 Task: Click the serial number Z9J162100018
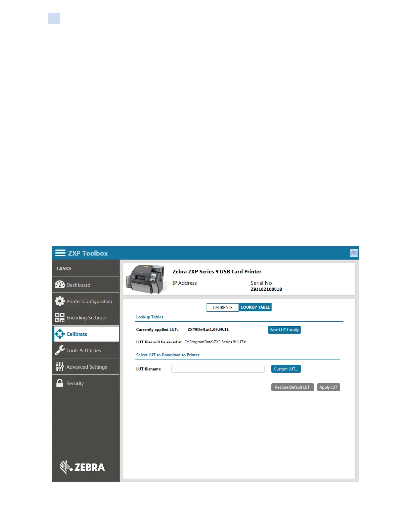(266, 289)
